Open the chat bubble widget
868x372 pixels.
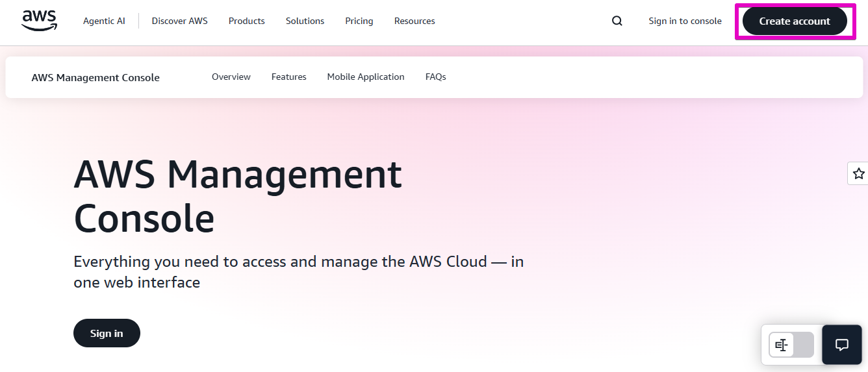[842, 345]
